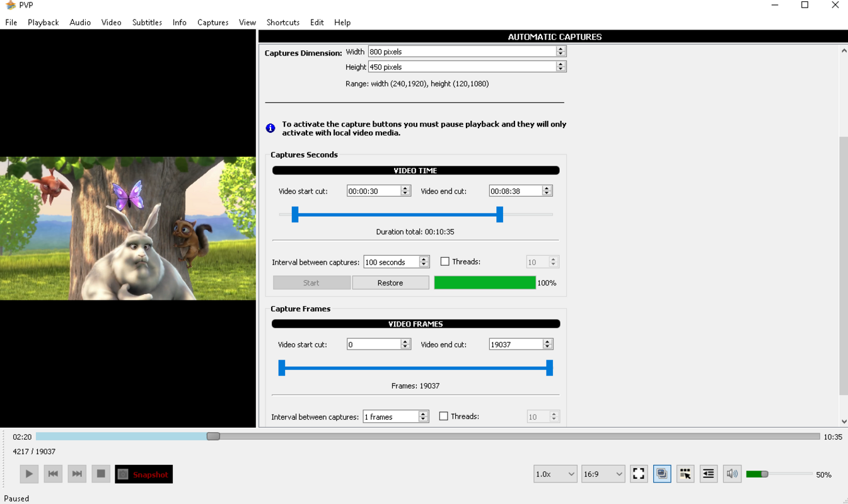Click the Paused status text
848x504 pixels.
(16, 498)
